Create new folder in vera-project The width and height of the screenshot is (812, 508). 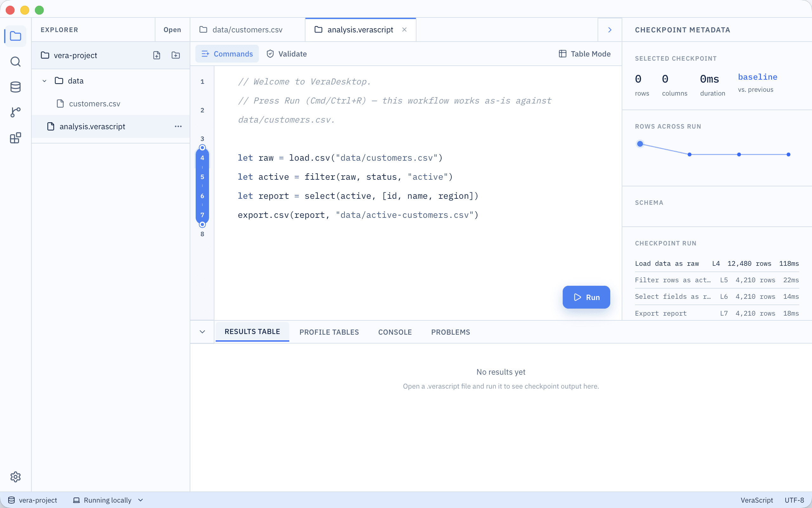tap(175, 55)
